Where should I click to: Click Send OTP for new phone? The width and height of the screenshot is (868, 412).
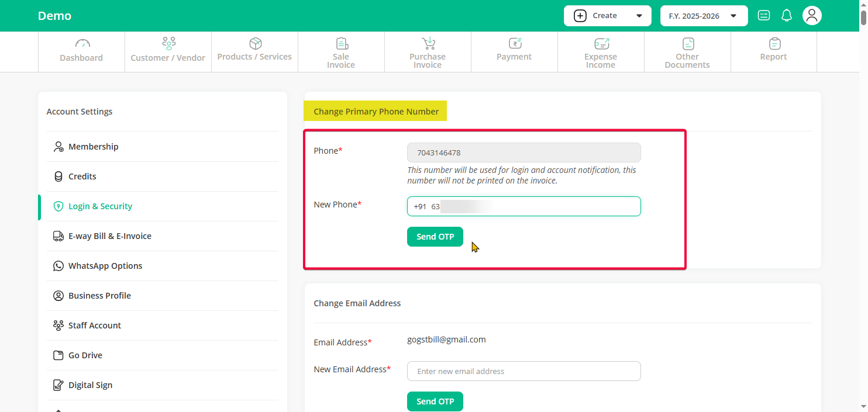coord(435,237)
